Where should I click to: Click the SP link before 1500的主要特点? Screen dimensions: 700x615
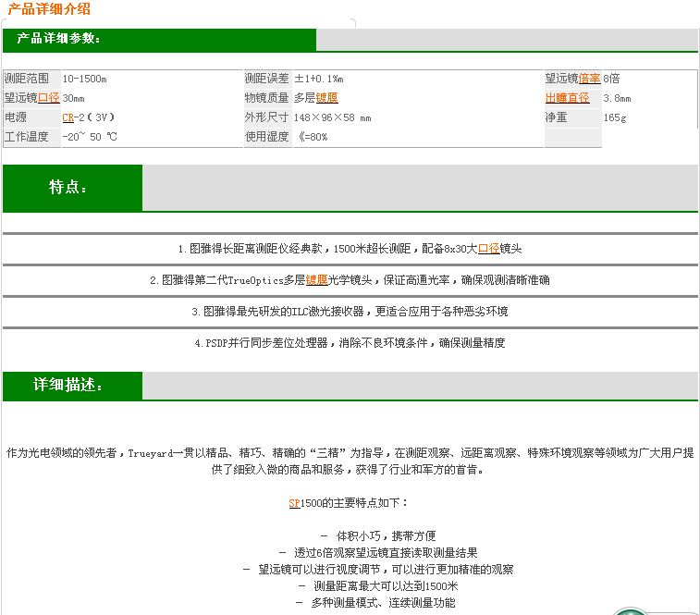[294, 503]
